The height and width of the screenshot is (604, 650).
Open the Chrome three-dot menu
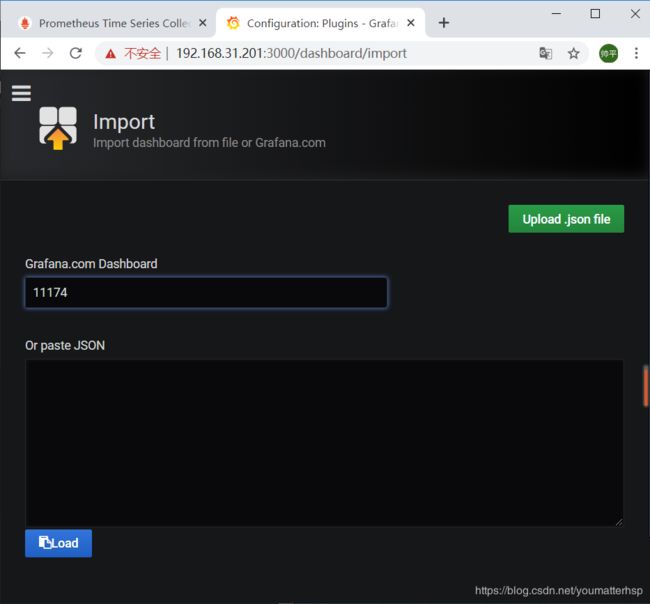tap(636, 53)
